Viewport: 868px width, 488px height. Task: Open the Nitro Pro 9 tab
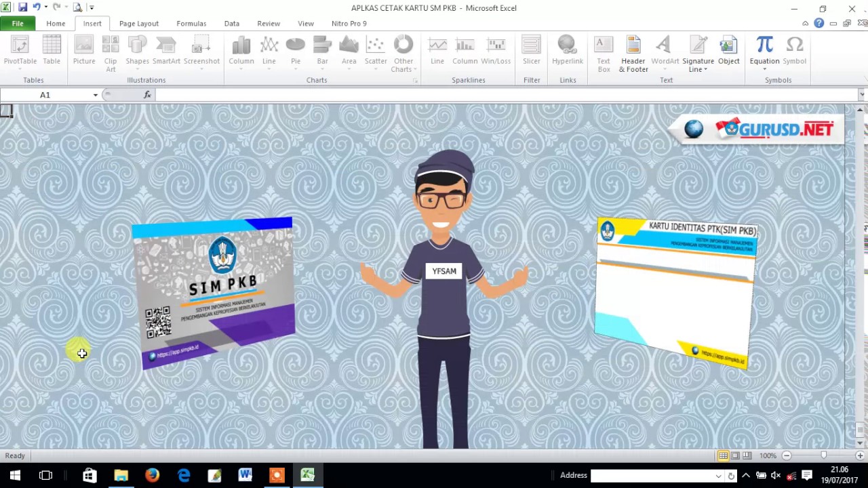coord(349,24)
